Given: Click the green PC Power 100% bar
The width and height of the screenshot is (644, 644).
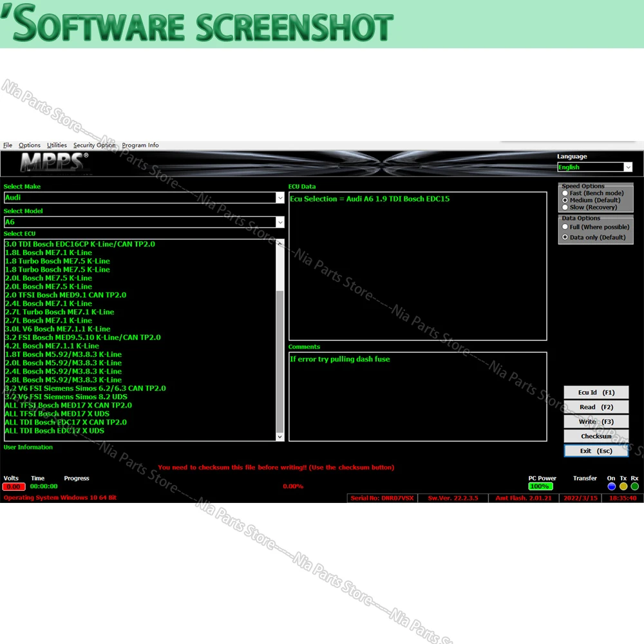Looking at the screenshot, I should point(540,486).
